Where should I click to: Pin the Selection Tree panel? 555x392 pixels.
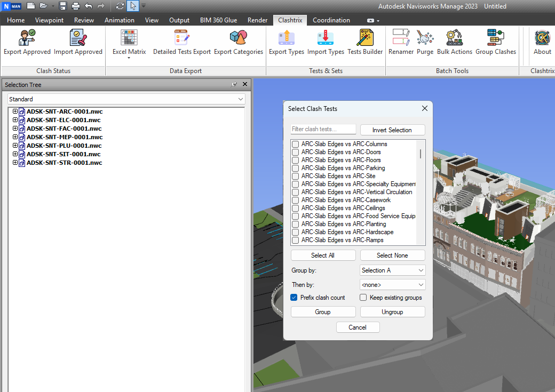click(x=234, y=84)
